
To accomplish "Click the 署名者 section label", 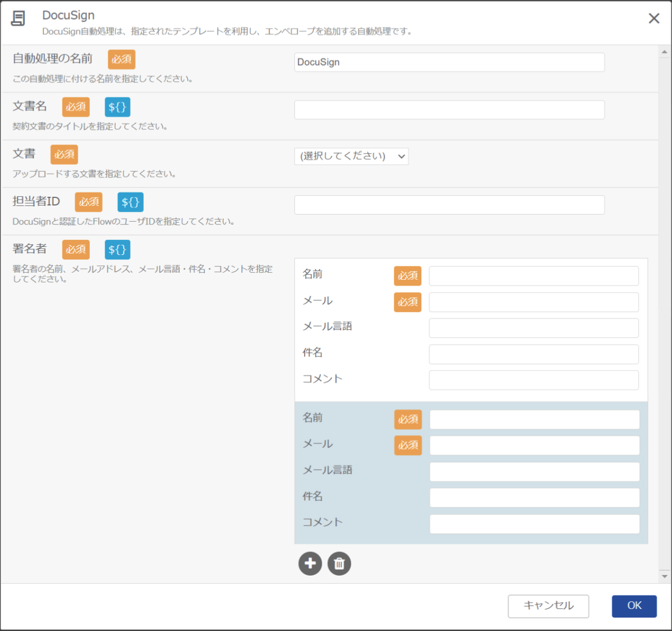I will (x=30, y=249).
